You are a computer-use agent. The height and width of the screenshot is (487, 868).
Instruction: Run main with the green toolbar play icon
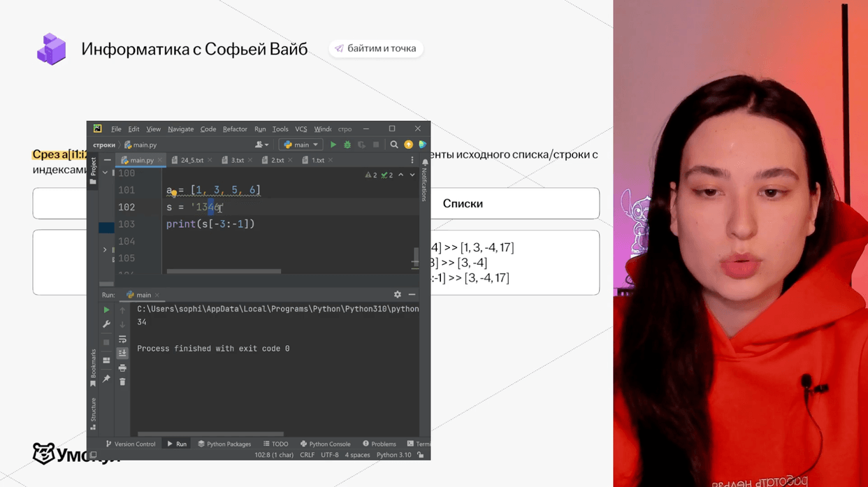[x=333, y=145]
